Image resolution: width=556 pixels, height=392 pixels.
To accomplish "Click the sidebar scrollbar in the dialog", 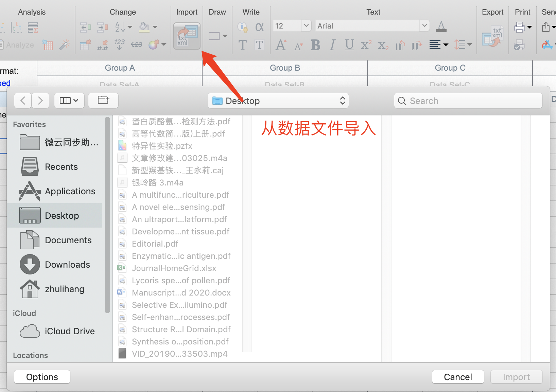I will click(x=107, y=215).
